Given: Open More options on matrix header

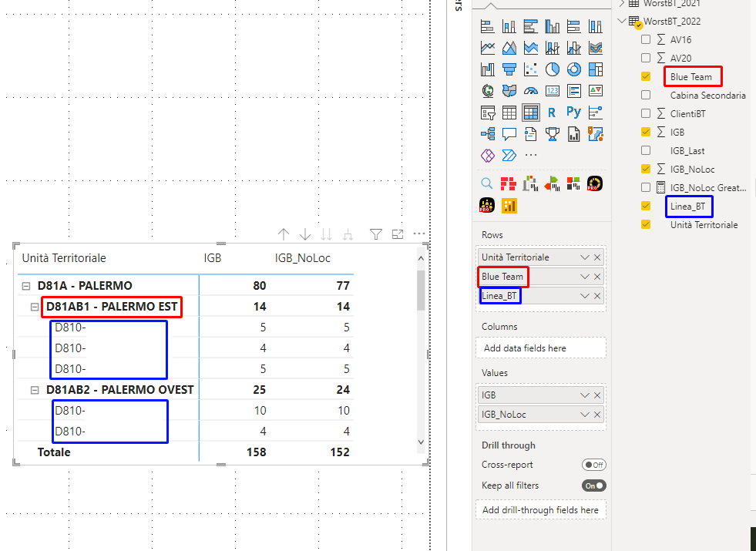Looking at the screenshot, I should [x=419, y=234].
